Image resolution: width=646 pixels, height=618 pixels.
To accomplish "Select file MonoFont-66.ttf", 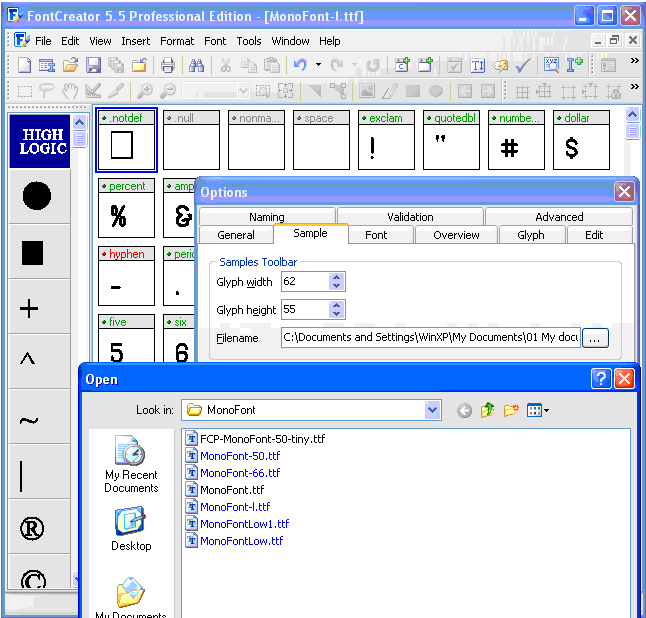I will click(x=233, y=473).
